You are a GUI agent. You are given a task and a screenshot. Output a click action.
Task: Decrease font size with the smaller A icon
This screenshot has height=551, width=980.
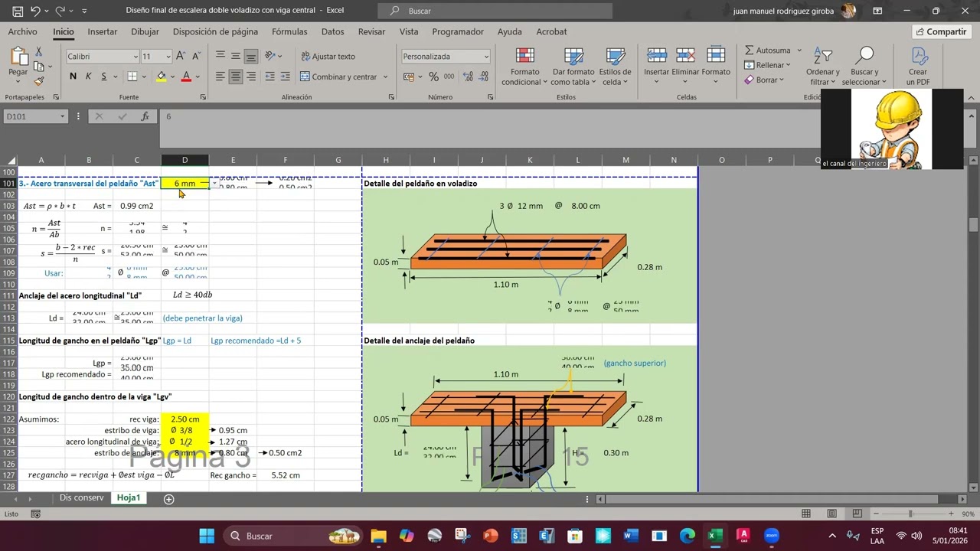tap(196, 56)
